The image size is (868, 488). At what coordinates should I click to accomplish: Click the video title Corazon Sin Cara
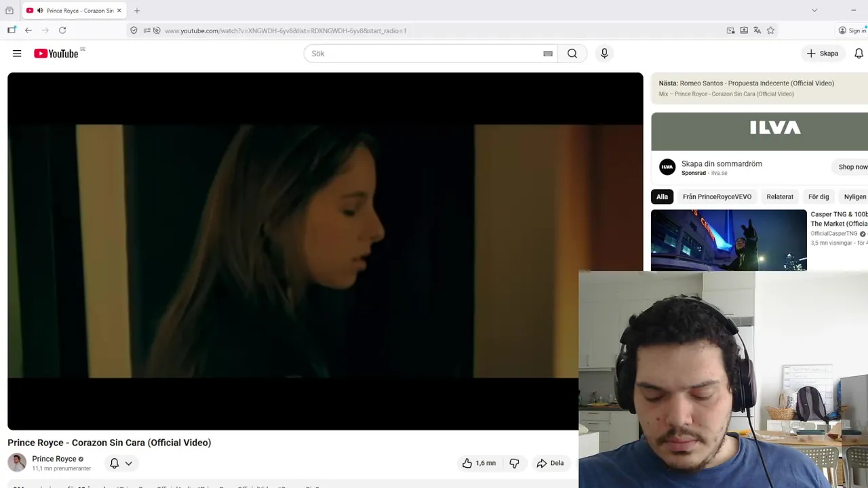[x=109, y=443]
